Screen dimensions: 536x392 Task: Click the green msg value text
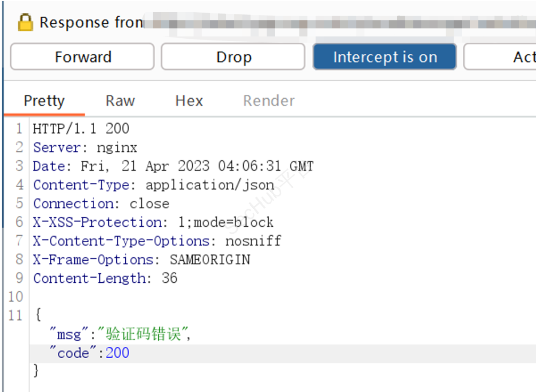pos(143,334)
